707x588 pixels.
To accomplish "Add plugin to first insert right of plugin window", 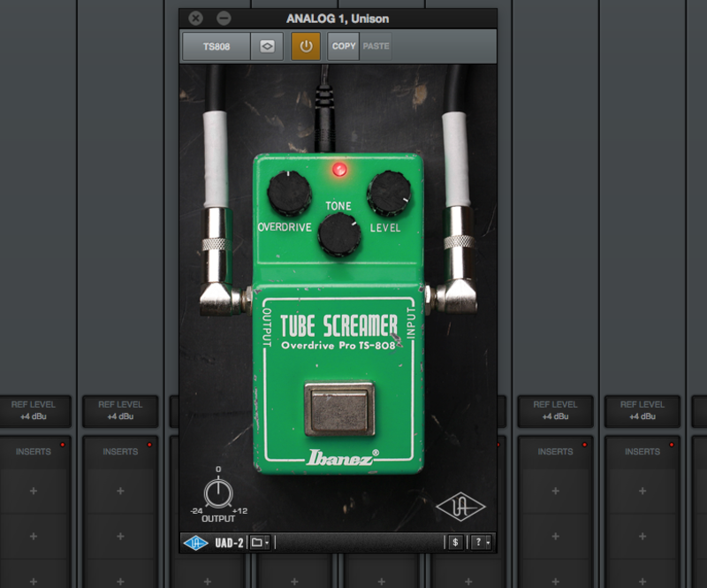I will 556,491.
